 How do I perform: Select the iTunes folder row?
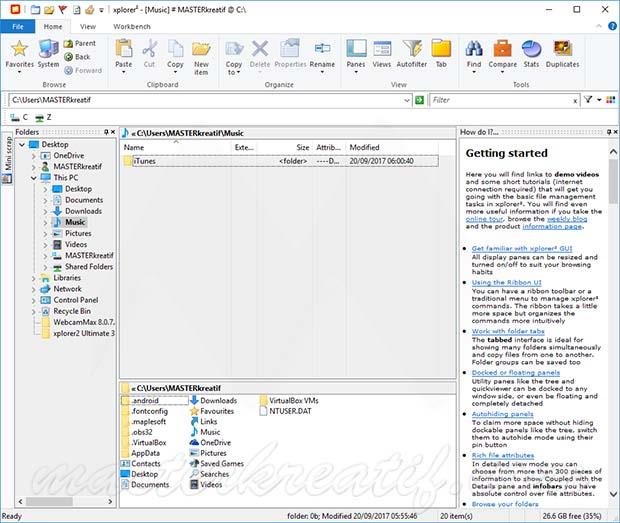(280, 161)
